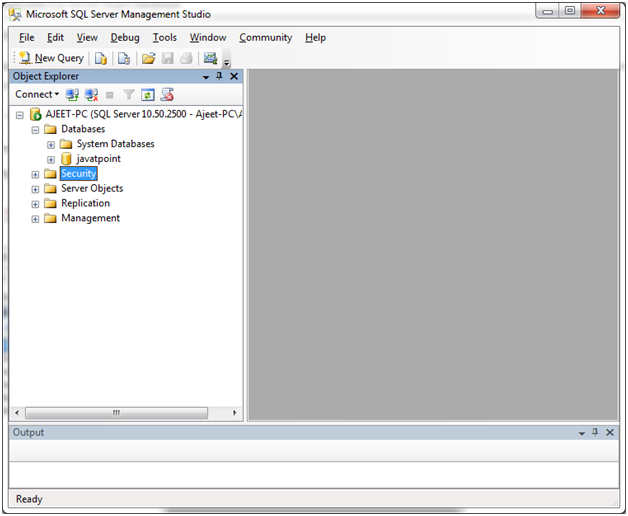Click the Activity Monitor toolbar icon
This screenshot has width=628, height=516.
pyautogui.click(x=210, y=58)
